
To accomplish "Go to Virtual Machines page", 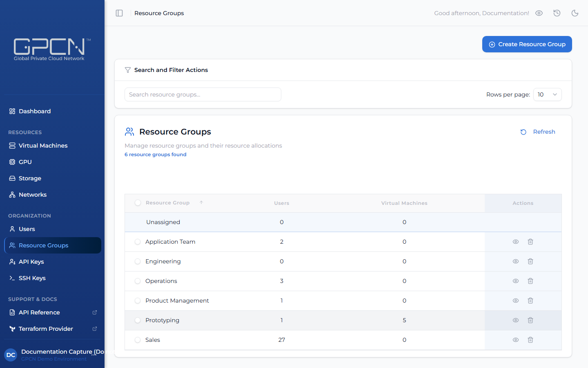I will [53, 146].
